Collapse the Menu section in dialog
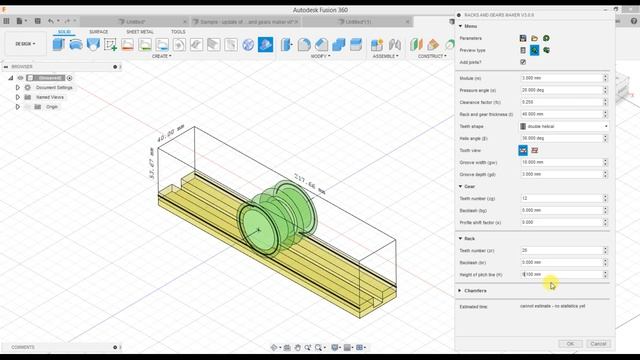 pos(460,26)
